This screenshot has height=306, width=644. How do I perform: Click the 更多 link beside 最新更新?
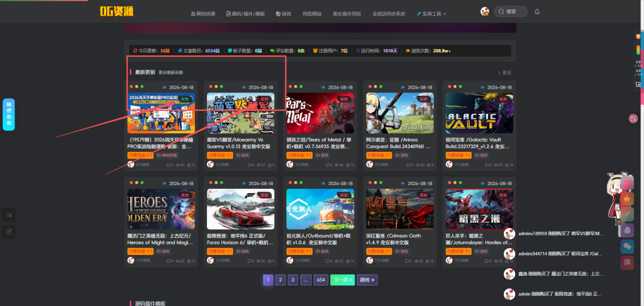505,72
